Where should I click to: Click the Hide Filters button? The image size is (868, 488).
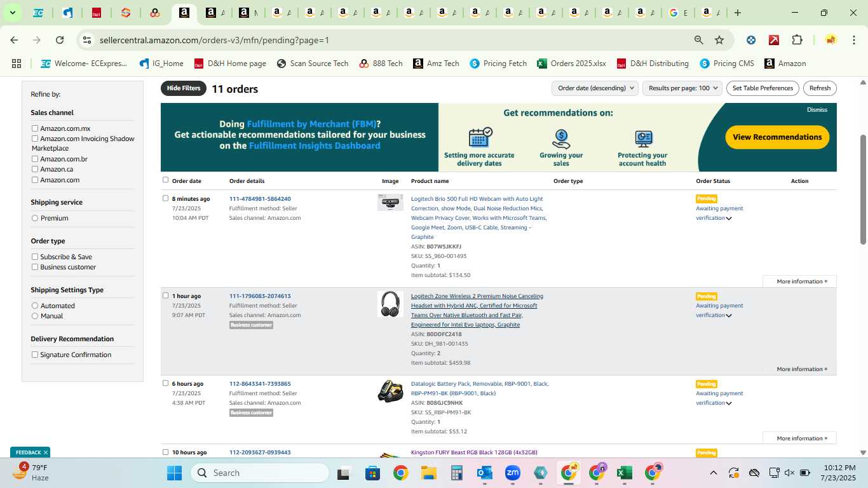click(x=184, y=88)
